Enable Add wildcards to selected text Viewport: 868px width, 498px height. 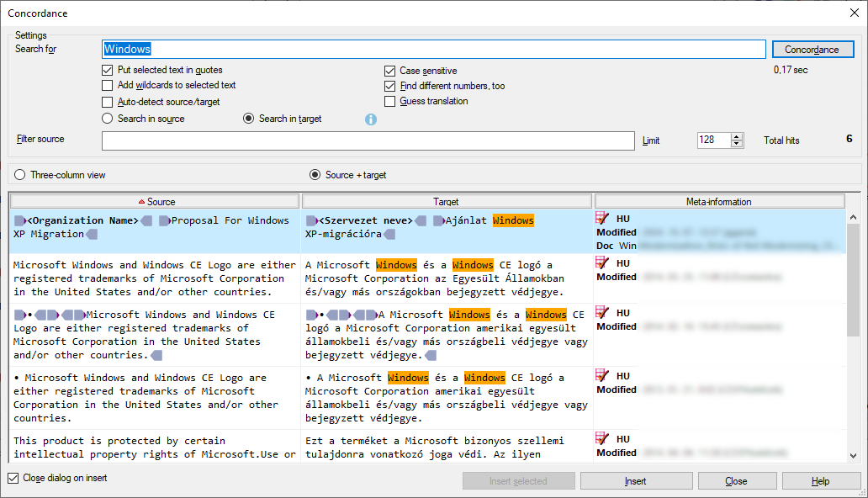point(107,85)
